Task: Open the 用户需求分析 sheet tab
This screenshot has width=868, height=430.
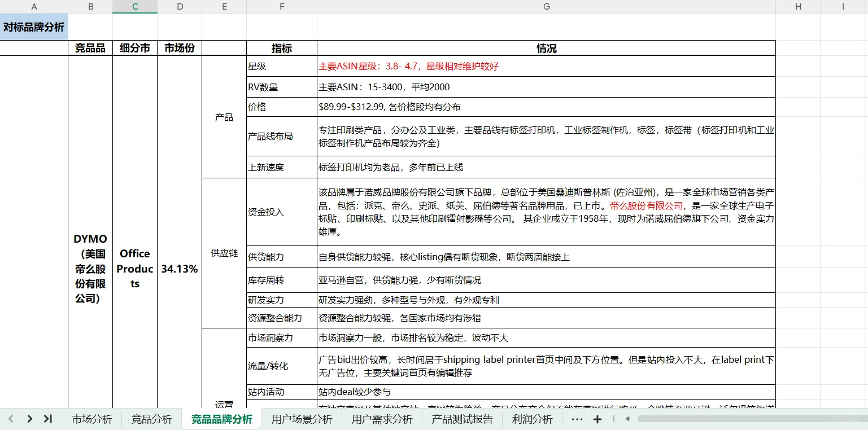Action: pyautogui.click(x=382, y=419)
